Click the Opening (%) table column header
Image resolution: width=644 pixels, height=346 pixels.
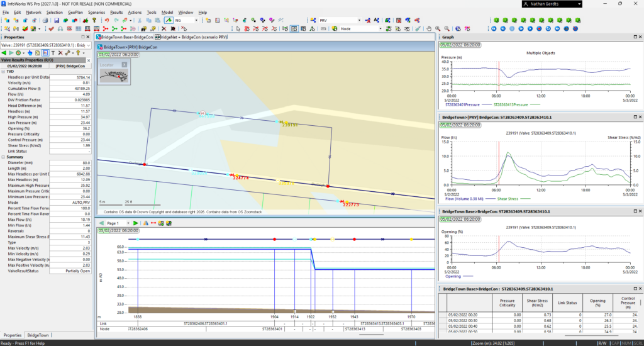(x=597, y=303)
